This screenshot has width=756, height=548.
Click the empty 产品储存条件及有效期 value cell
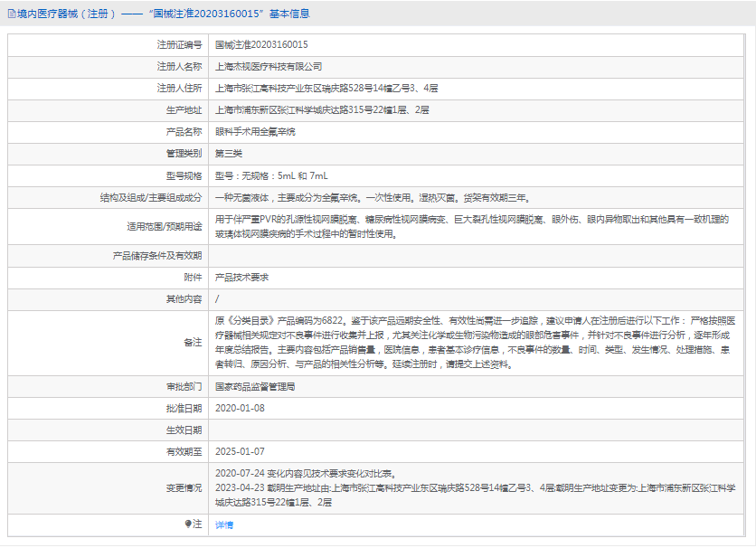479,255
